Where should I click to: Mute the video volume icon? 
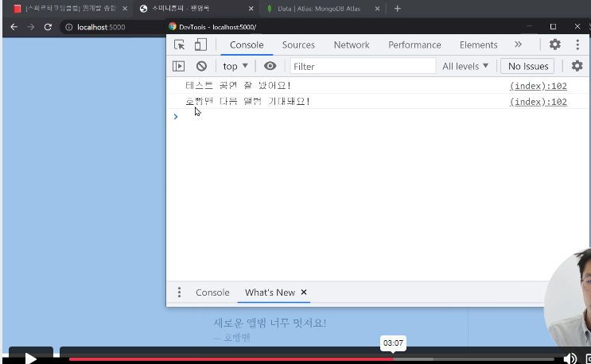570,358
